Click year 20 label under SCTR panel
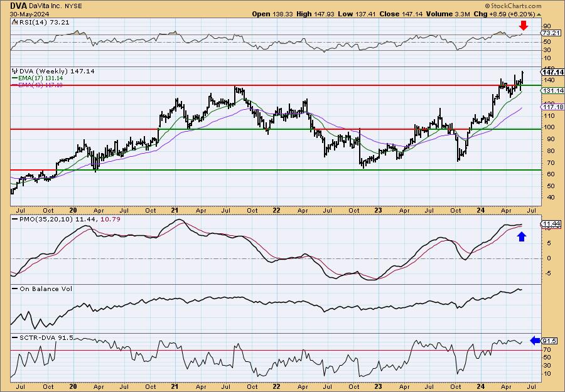Image resolution: width=565 pixels, height=392 pixels. (x=73, y=386)
